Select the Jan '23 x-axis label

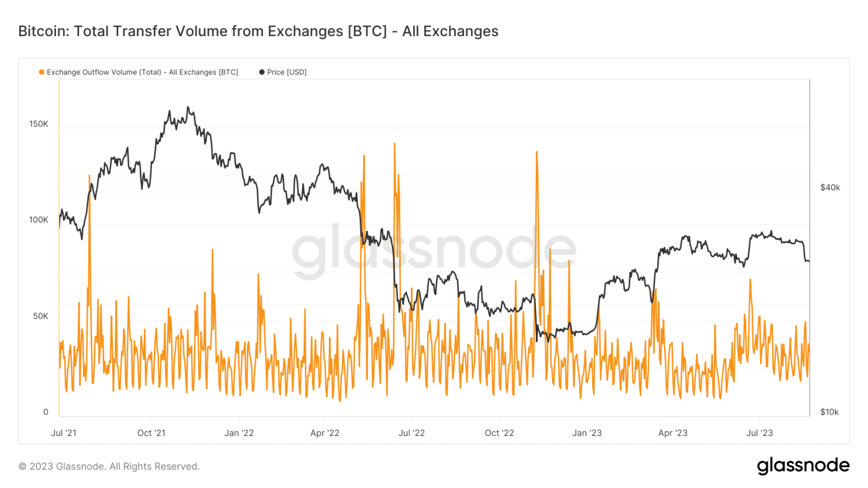[x=587, y=433]
